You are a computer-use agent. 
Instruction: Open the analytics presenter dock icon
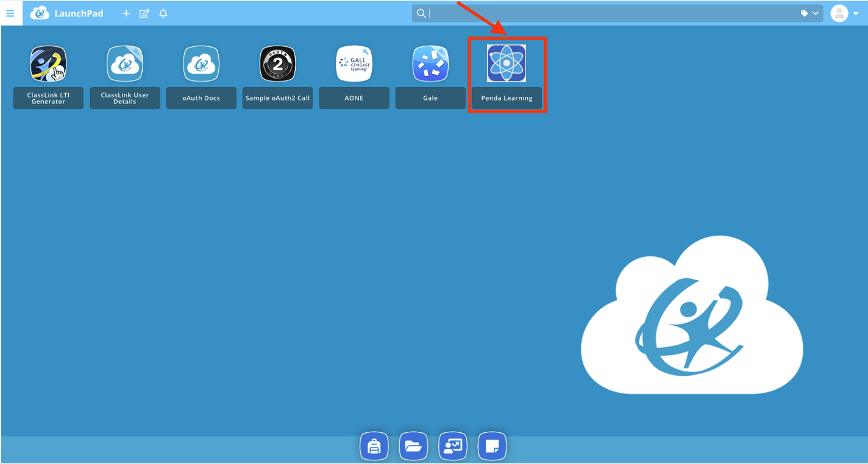pyautogui.click(x=453, y=446)
